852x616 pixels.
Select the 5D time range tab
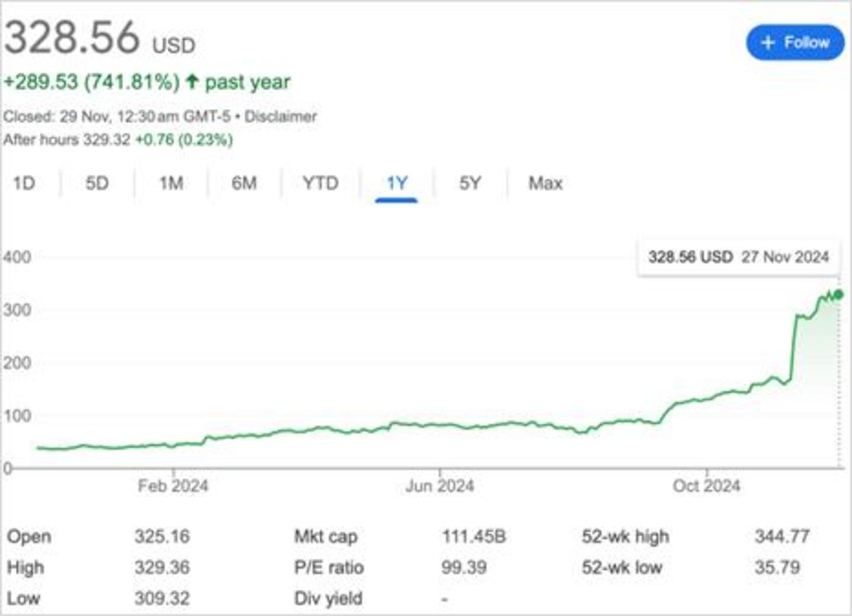pyautogui.click(x=97, y=183)
